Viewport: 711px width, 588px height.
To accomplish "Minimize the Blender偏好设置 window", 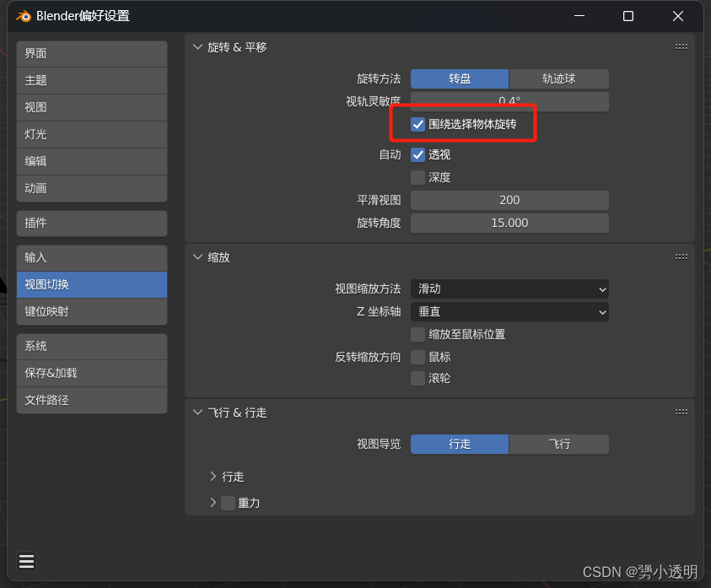I will 579,16.
